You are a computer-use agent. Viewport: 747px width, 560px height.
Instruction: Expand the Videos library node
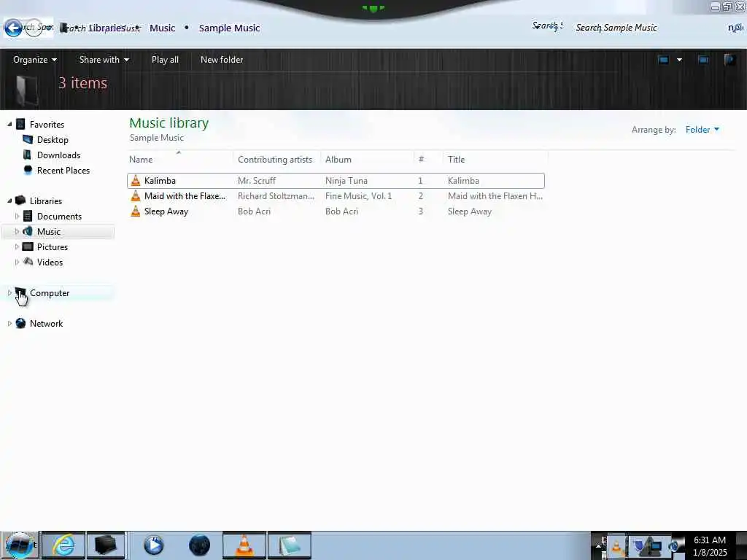point(18,262)
